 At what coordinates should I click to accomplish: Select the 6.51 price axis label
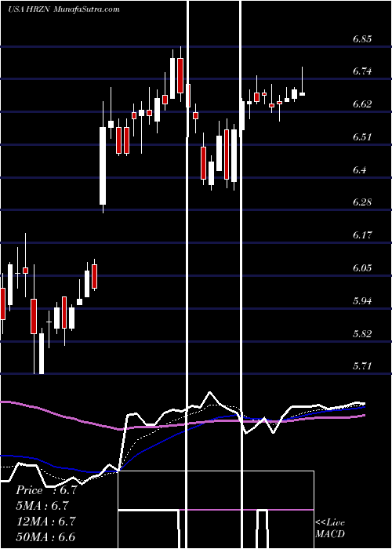[362, 137]
